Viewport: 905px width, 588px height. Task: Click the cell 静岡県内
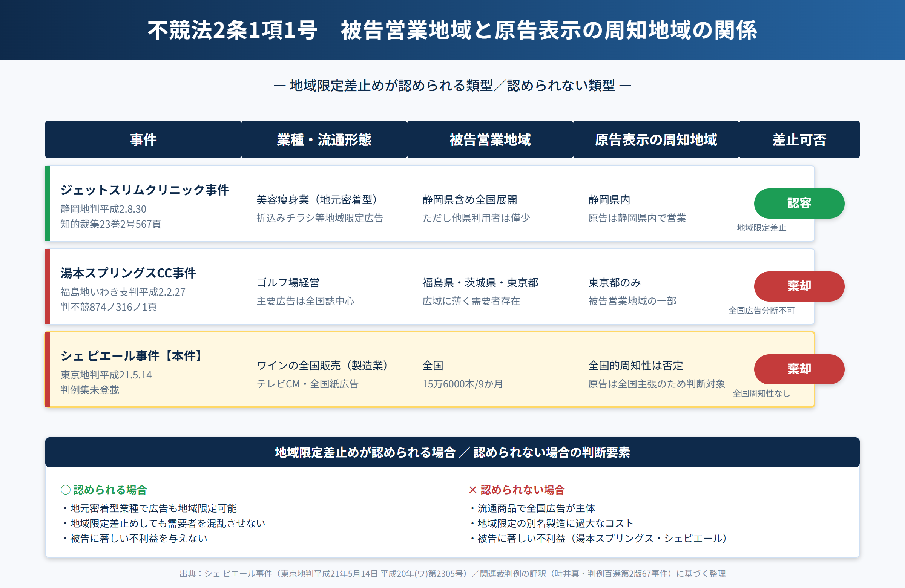pos(609,199)
